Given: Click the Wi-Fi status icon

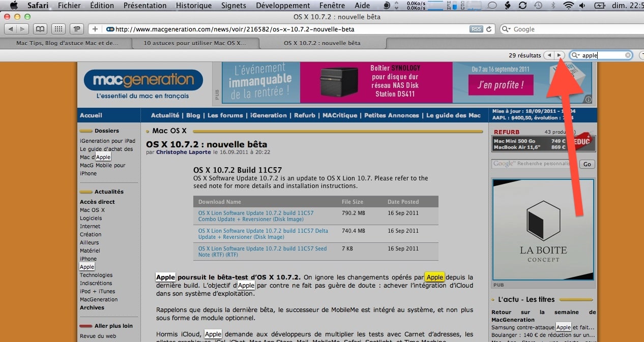Looking at the screenshot, I should (568, 6).
